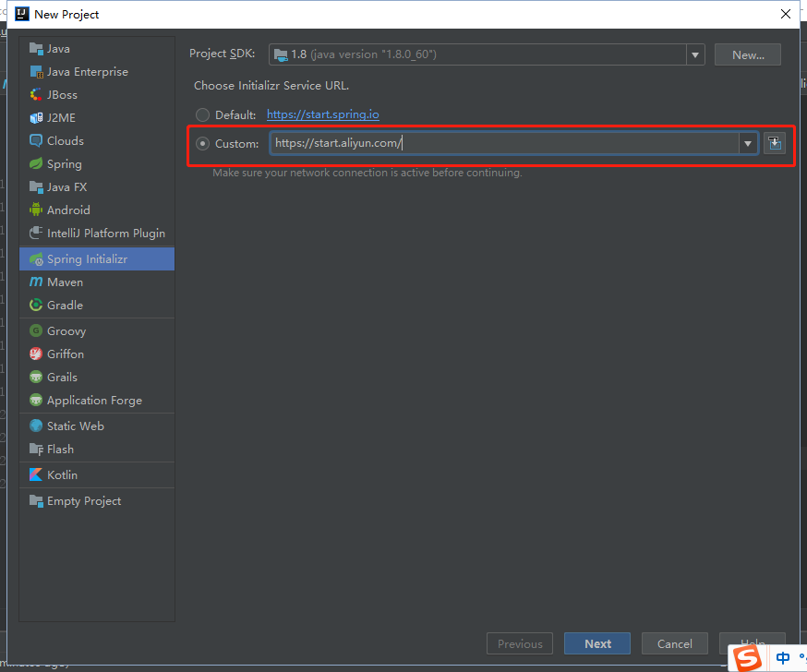Click the Cancel button
This screenshot has width=807, height=672.
(x=675, y=643)
